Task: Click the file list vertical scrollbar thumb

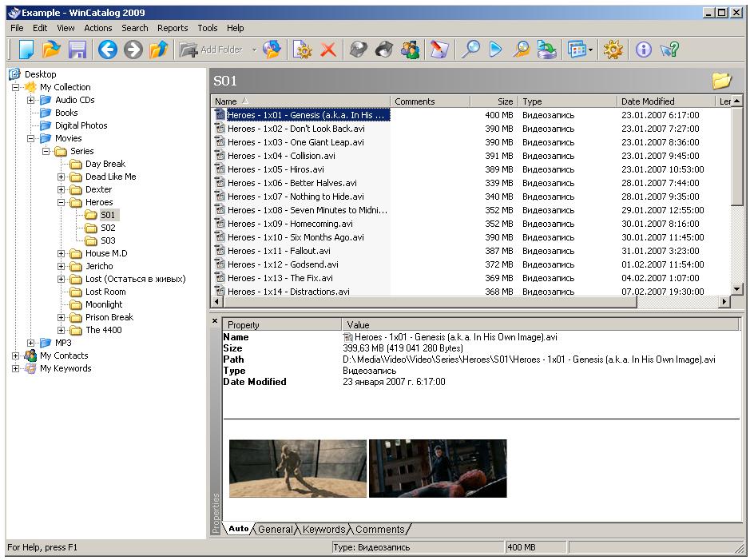Action: (736, 156)
